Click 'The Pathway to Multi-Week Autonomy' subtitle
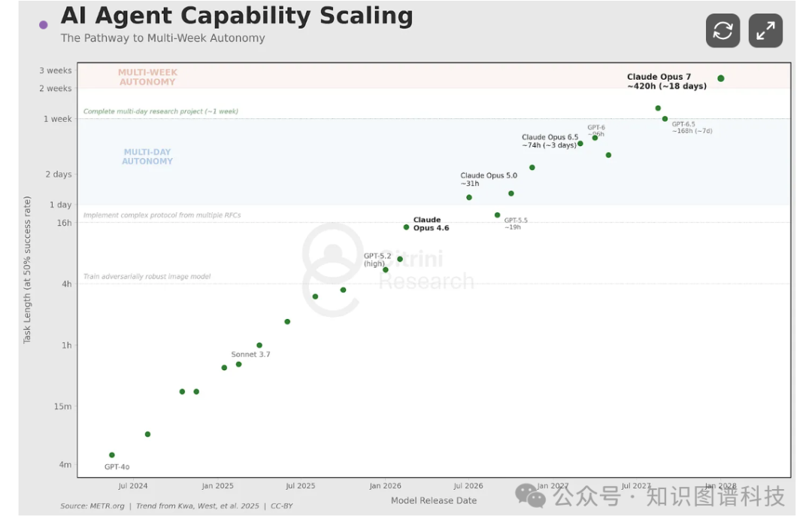This screenshot has height=529, width=812. point(162,38)
